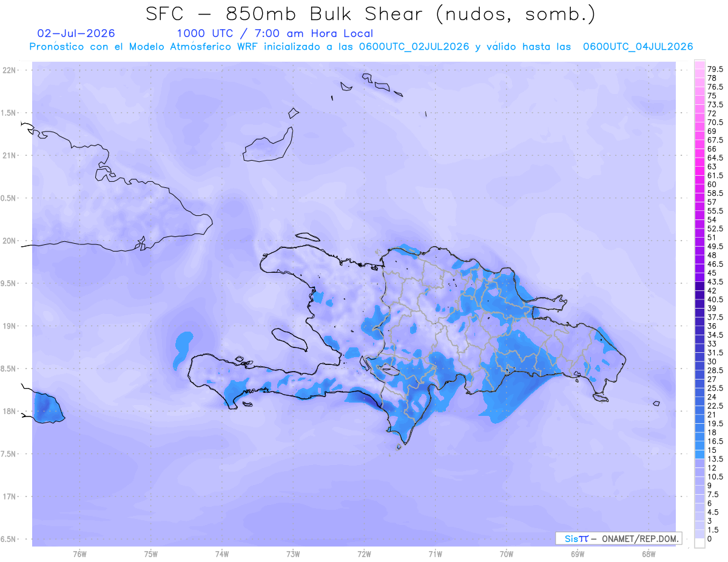Click the legend value '72'
The image size is (728, 562).
click(712, 113)
